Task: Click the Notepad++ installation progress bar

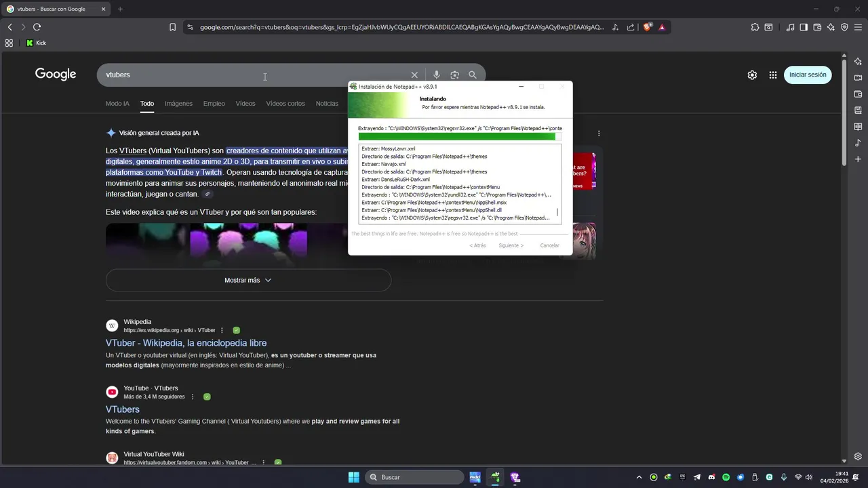Action: (x=460, y=136)
